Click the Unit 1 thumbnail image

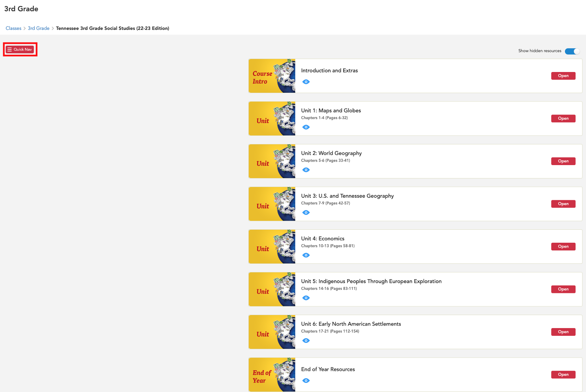[x=272, y=119]
